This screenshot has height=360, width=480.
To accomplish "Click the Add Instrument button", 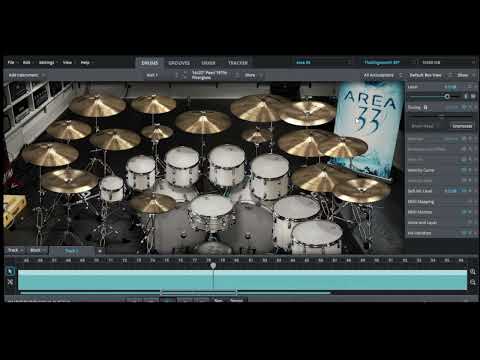I will click(x=26, y=75).
